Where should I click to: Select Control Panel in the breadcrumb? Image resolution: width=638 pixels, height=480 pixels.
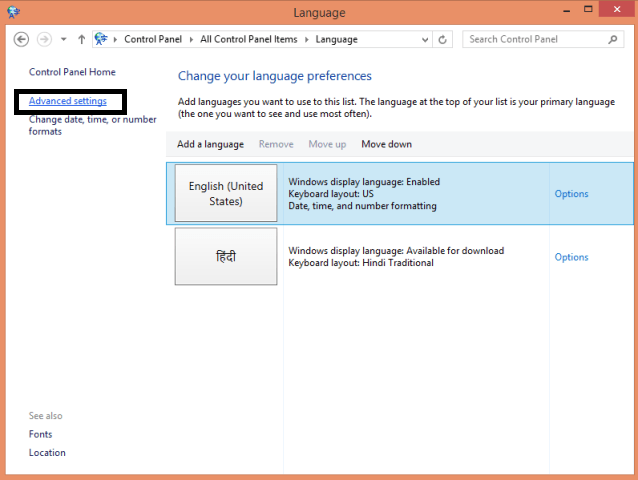153,39
